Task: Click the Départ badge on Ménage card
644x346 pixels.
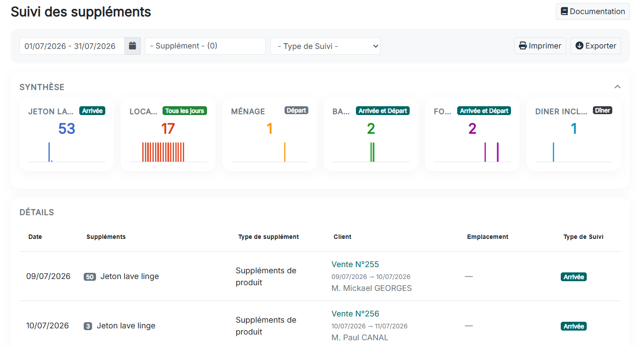Action: [x=296, y=111]
